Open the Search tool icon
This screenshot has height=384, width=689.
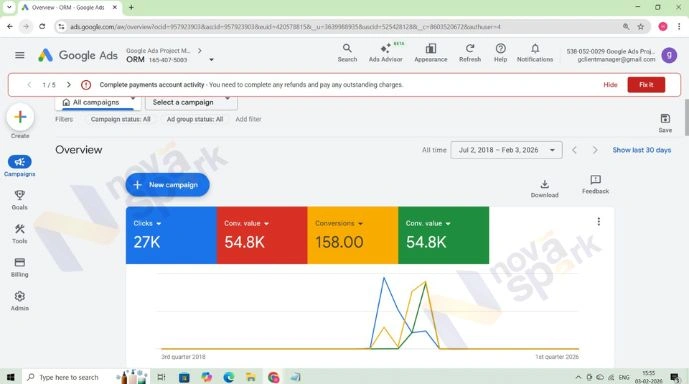point(347,53)
